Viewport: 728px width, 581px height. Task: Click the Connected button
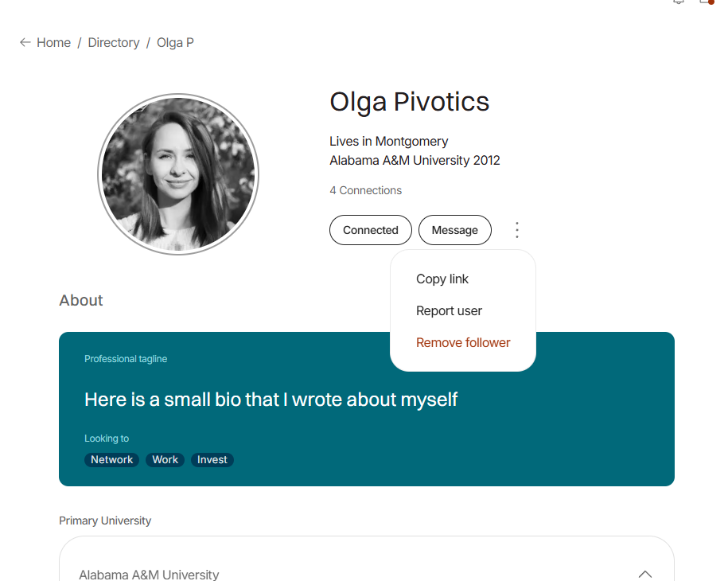point(371,230)
